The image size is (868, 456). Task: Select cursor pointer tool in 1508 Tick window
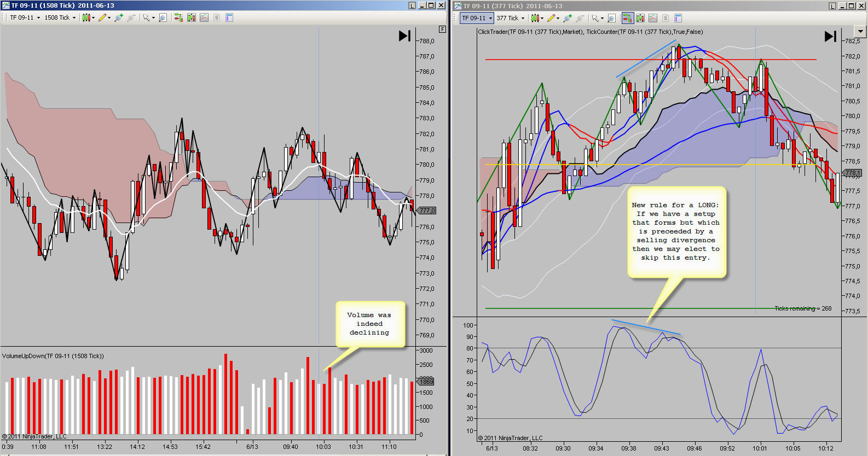pos(146,17)
